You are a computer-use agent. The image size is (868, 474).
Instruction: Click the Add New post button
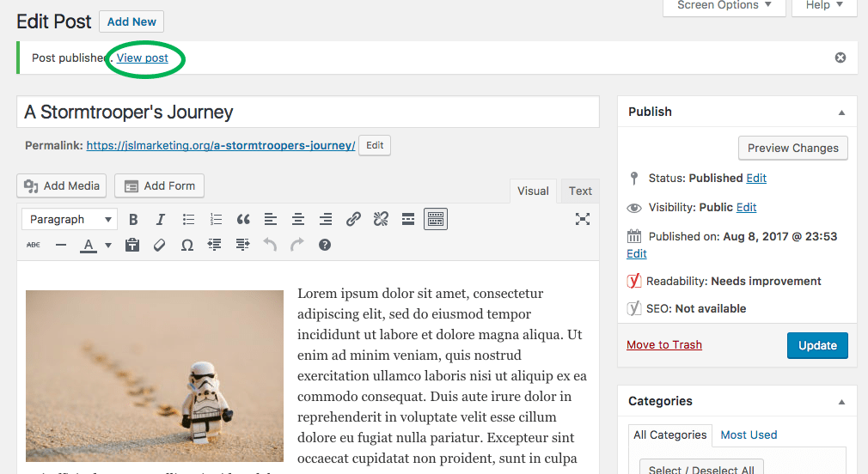click(x=131, y=21)
